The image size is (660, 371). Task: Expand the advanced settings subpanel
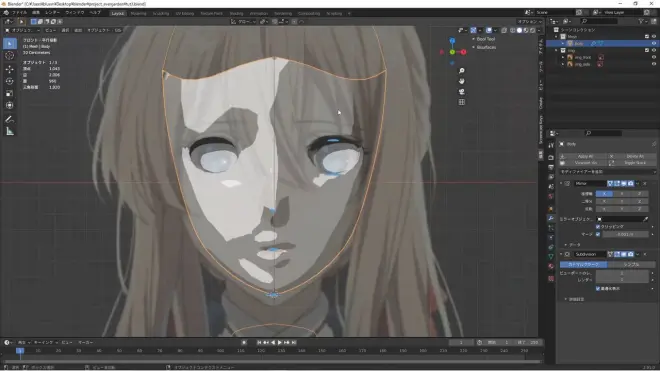pos(566,299)
